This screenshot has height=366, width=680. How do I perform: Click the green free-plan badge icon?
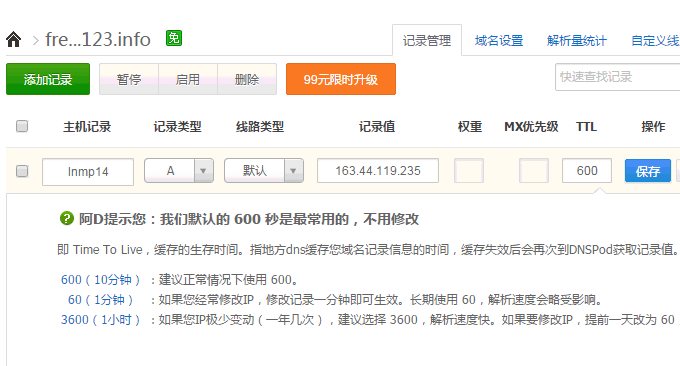(x=174, y=38)
